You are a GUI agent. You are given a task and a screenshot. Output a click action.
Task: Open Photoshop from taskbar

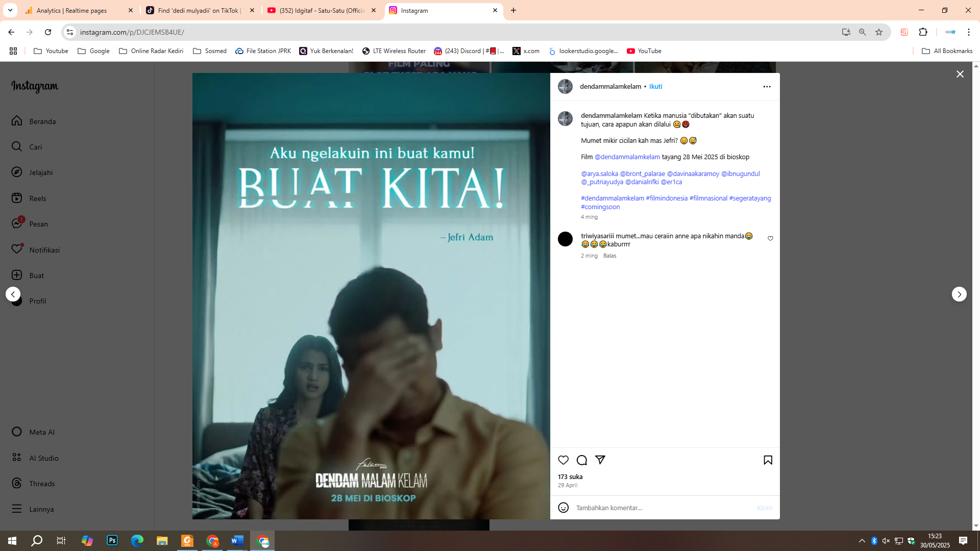click(112, 541)
